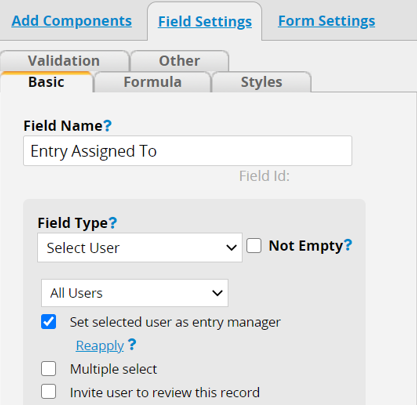Click the Reapply link
Image resolution: width=417 pixels, height=405 pixels.
point(100,346)
